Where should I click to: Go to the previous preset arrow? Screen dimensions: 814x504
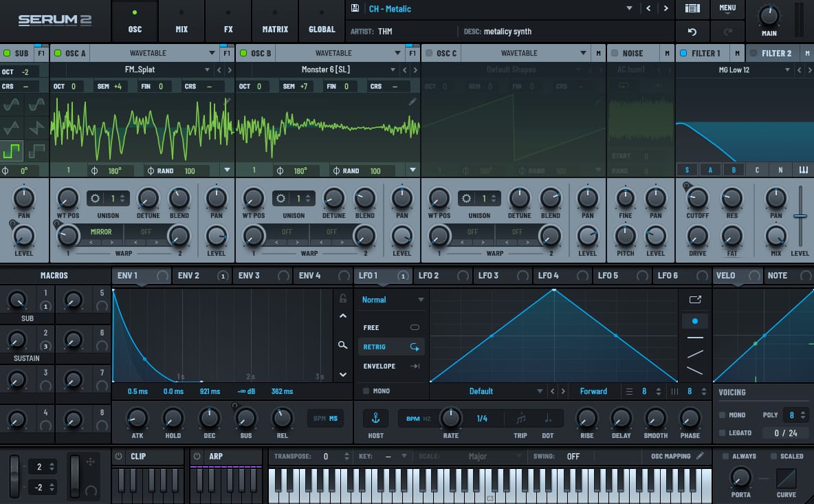[648, 8]
